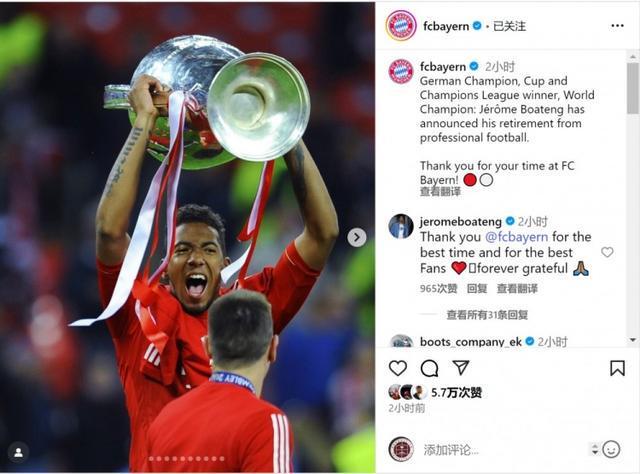The height and width of the screenshot is (474, 640).
Task: Open the 5.7万次赞 likes list
Action: point(456,393)
